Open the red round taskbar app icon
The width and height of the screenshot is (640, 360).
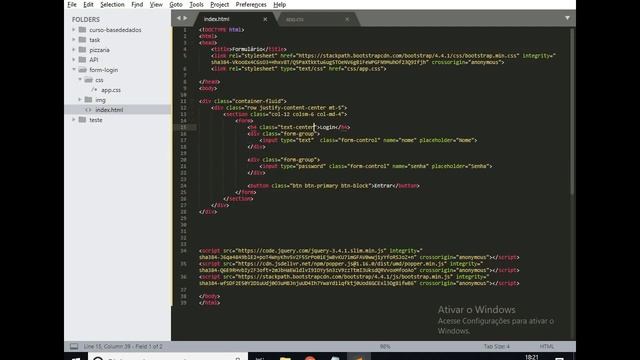click(x=310, y=358)
